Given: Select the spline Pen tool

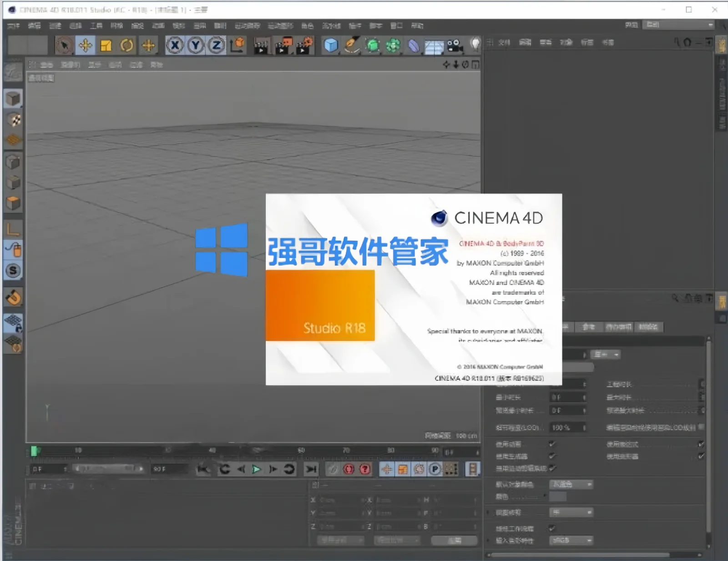Looking at the screenshot, I should [x=352, y=45].
